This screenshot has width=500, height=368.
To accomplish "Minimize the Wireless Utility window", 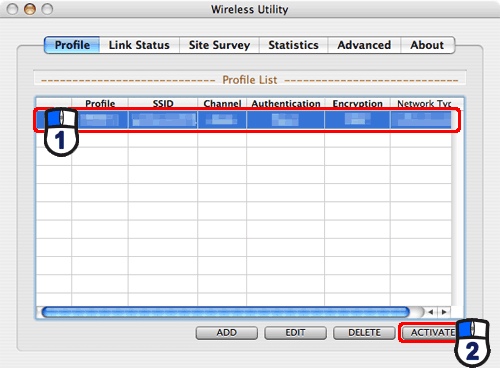I will tap(30, 9).
